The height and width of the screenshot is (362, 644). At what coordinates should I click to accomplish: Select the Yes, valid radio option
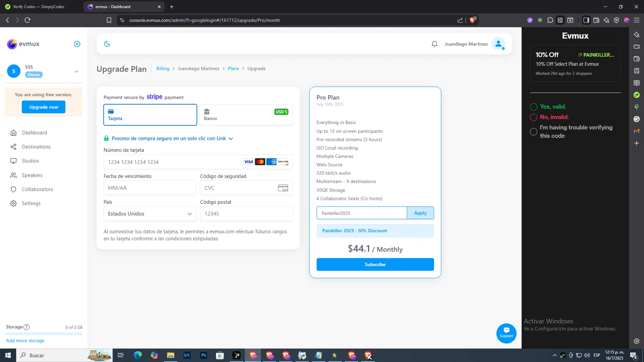point(534,107)
